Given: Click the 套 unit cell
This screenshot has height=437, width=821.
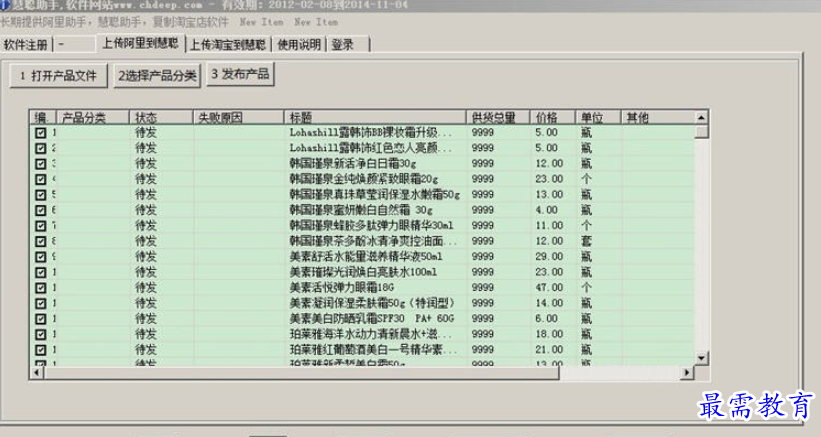Looking at the screenshot, I should (586, 241).
